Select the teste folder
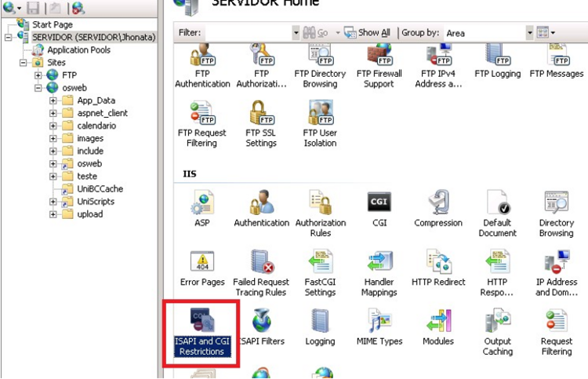 coord(87,176)
